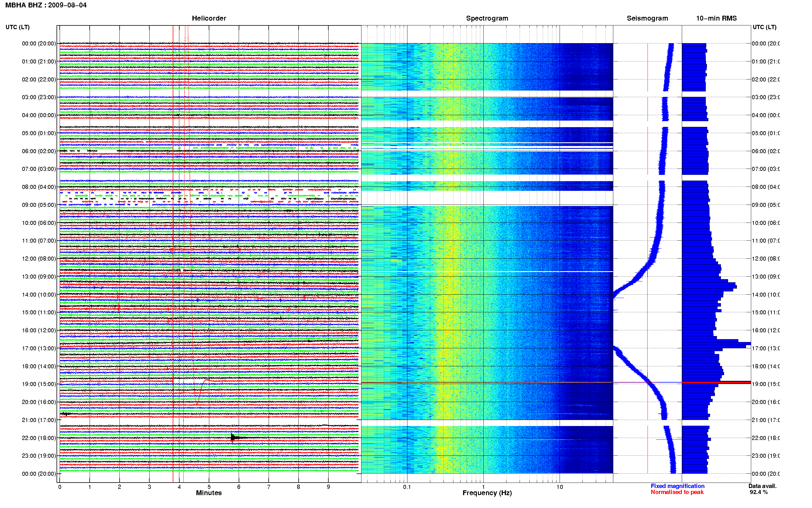Image resolution: width=812 pixels, height=508 pixels.
Task: Click the tallest RMS bar near 17:00
Action: tap(716, 344)
